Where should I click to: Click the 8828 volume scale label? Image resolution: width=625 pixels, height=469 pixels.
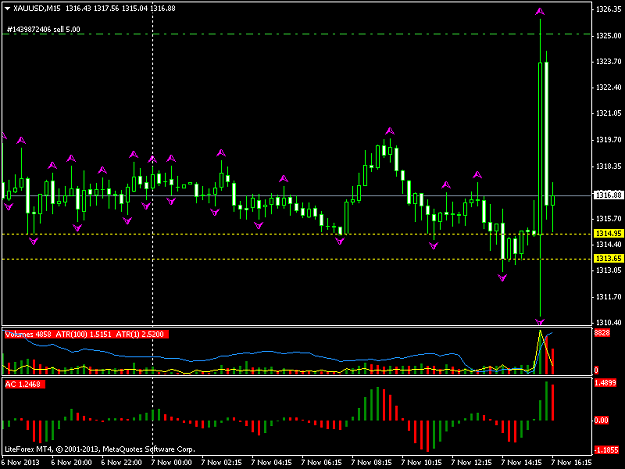[x=602, y=333]
